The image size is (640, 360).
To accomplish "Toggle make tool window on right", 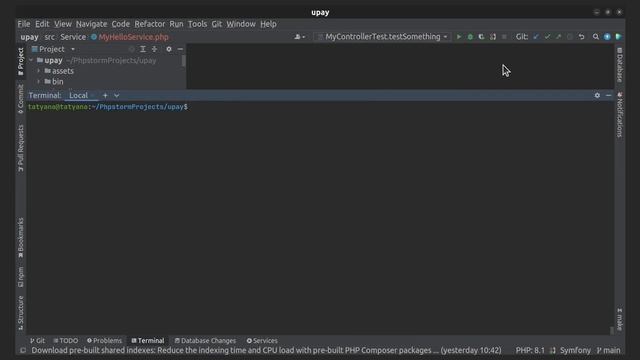I will pos(620,319).
